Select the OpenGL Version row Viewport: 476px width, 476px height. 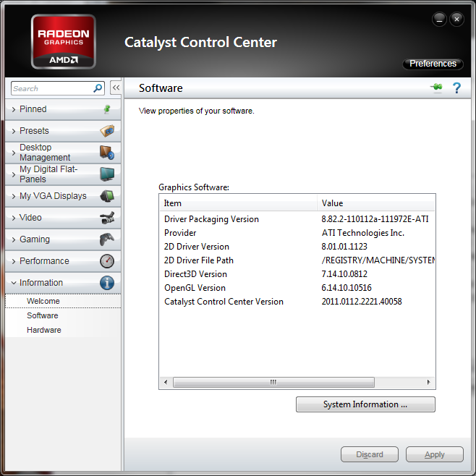tap(297, 288)
